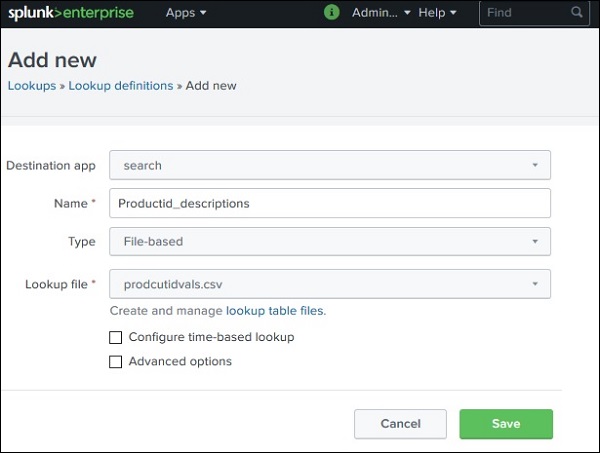Check the Advanced options checkbox
Image resolution: width=600 pixels, height=453 pixels.
coord(116,362)
